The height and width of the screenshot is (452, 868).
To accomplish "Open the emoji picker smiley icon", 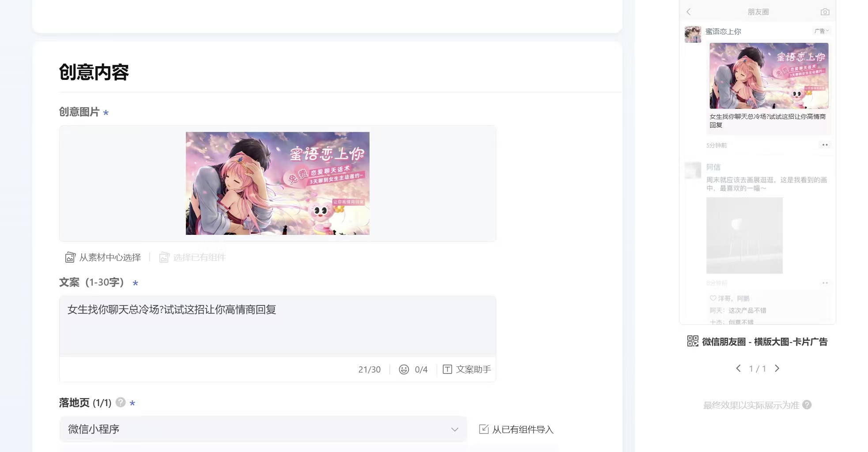I will coord(404,369).
